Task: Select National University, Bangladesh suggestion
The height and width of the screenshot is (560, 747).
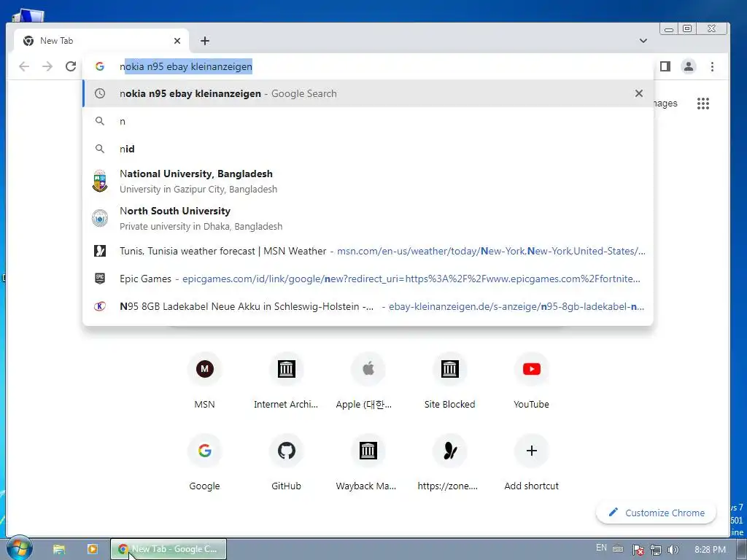Action: (x=368, y=182)
